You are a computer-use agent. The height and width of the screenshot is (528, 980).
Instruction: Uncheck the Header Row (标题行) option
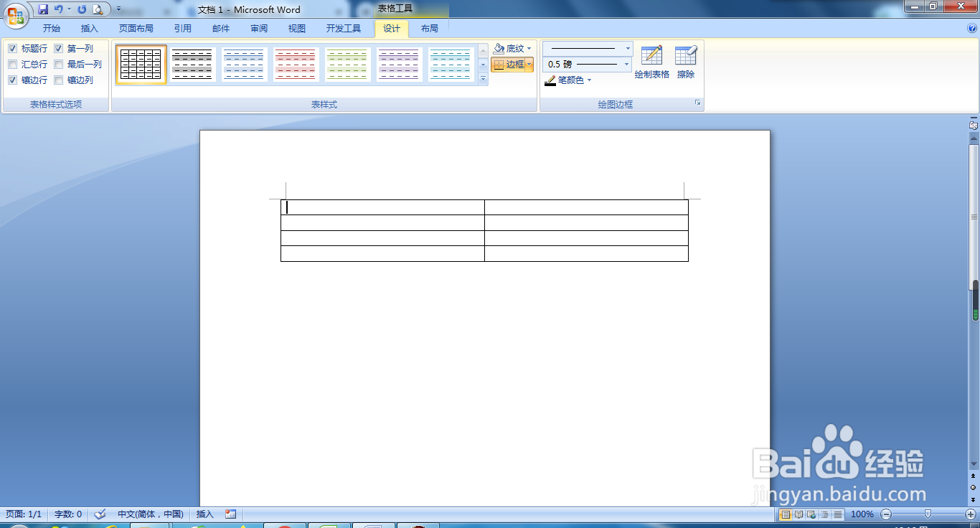(x=12, y=49)
